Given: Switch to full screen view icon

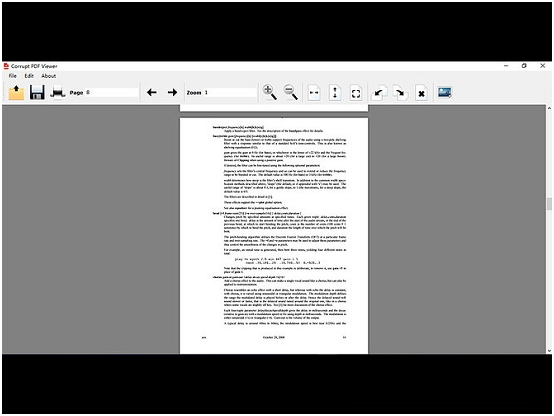Looking at the screenshot, I should pyautogui.click(x=356, y=93).
